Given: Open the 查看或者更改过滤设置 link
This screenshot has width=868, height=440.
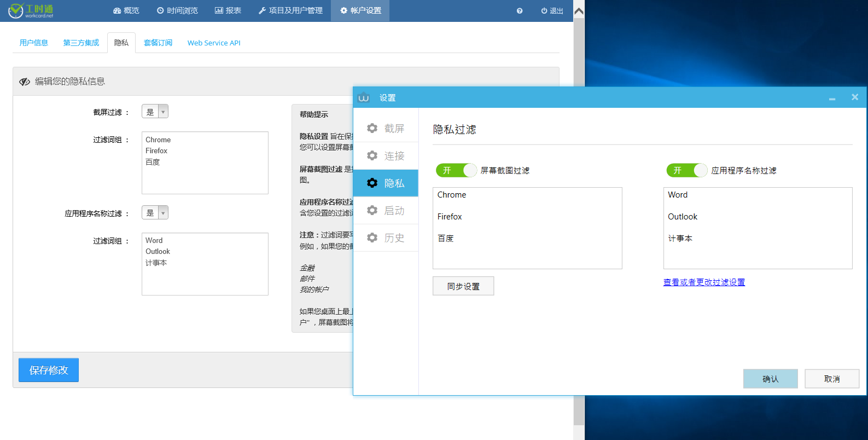Looking at the screenshot, I should (704, 282).
